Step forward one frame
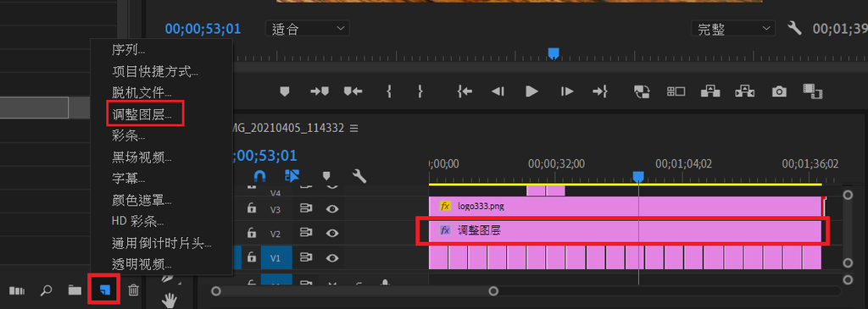Image resolution: width=868 pixels, height=309 pixels. click(x=567, y=91)
